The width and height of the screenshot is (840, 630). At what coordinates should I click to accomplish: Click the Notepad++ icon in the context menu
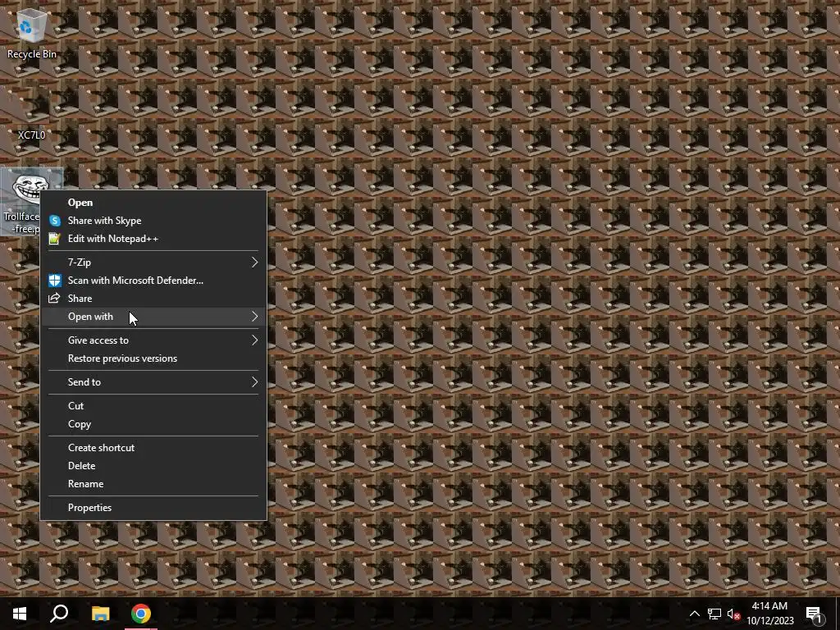click(55, 239)
